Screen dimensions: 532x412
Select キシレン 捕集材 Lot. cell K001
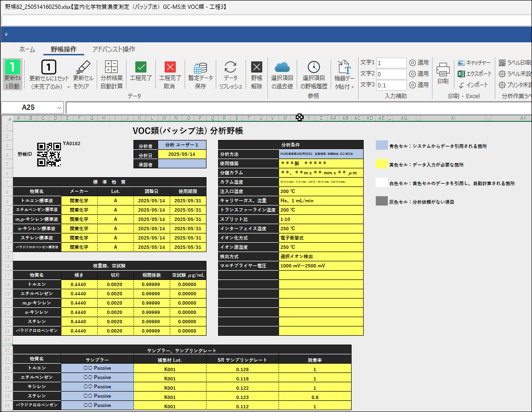[170, 387]
